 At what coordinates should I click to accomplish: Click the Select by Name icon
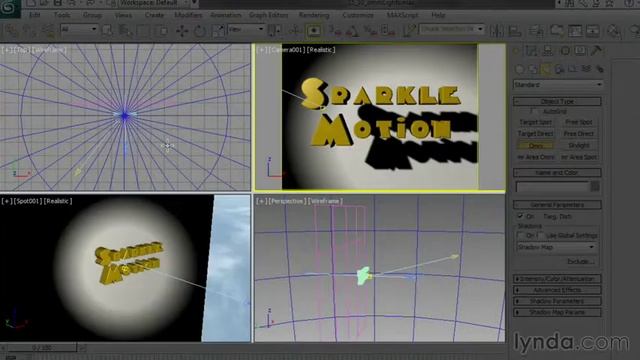point(125,31)
